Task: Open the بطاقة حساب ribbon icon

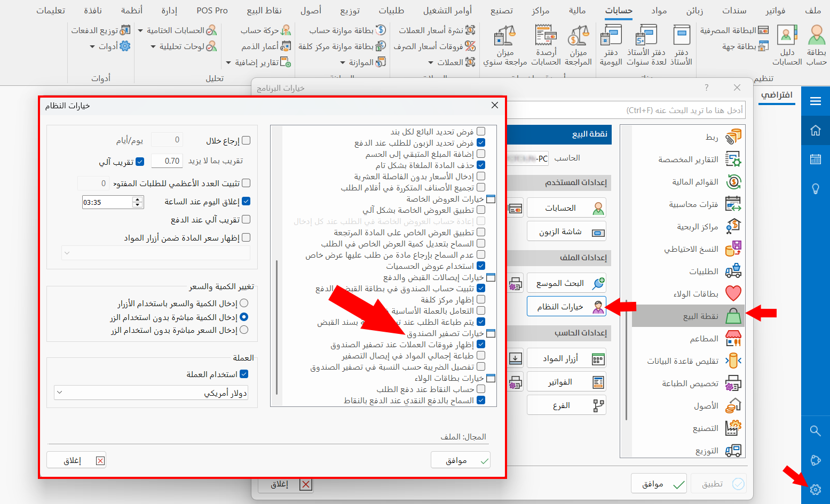Action: pos(816,45)
